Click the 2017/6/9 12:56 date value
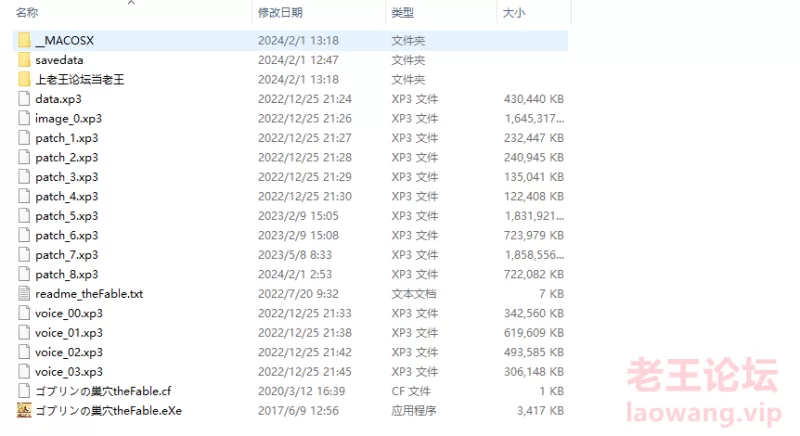 [x=298, y=410]
